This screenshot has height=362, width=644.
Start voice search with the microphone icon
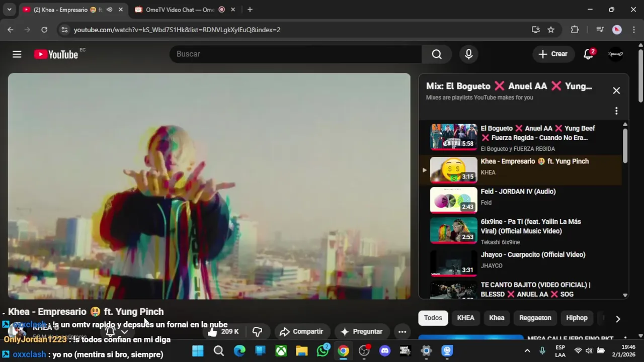(x=469, y=54)
